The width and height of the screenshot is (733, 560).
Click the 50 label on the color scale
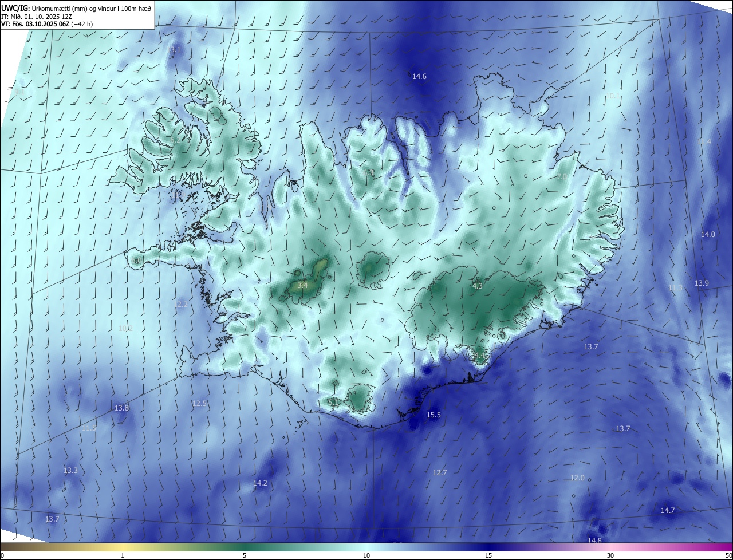point(728,555)
